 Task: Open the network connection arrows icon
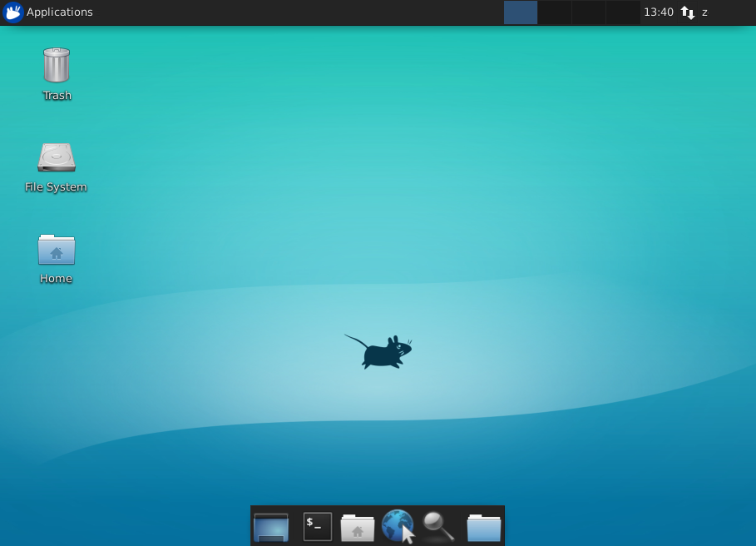(688, 12)
